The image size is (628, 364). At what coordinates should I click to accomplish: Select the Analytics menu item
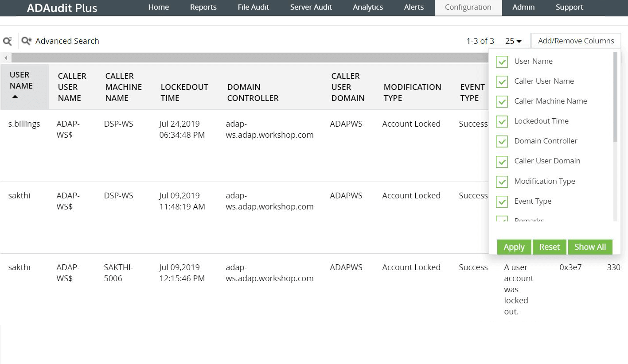(x=368, y=7)
